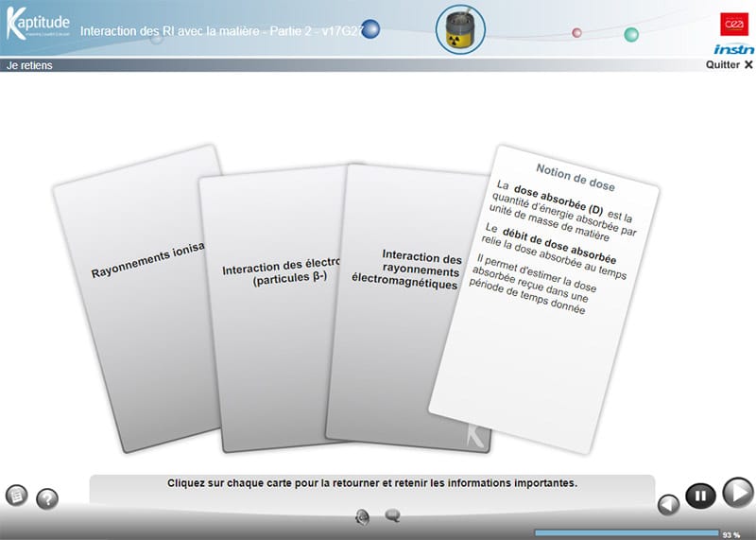Click the module progress bar
This screenshot has height=540, width=756.
626,533
